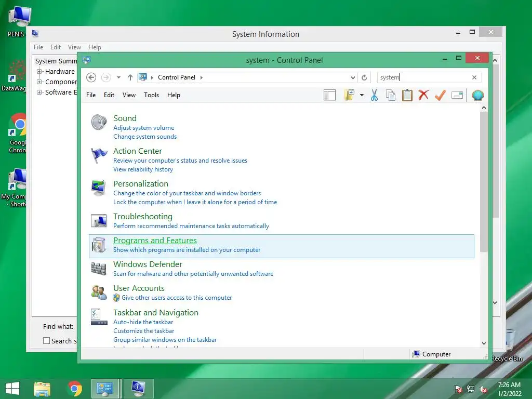This screenshot has width=532, height=399.
Task: Launch Google Chrome from the taskbar
Action: click(75, 389)
